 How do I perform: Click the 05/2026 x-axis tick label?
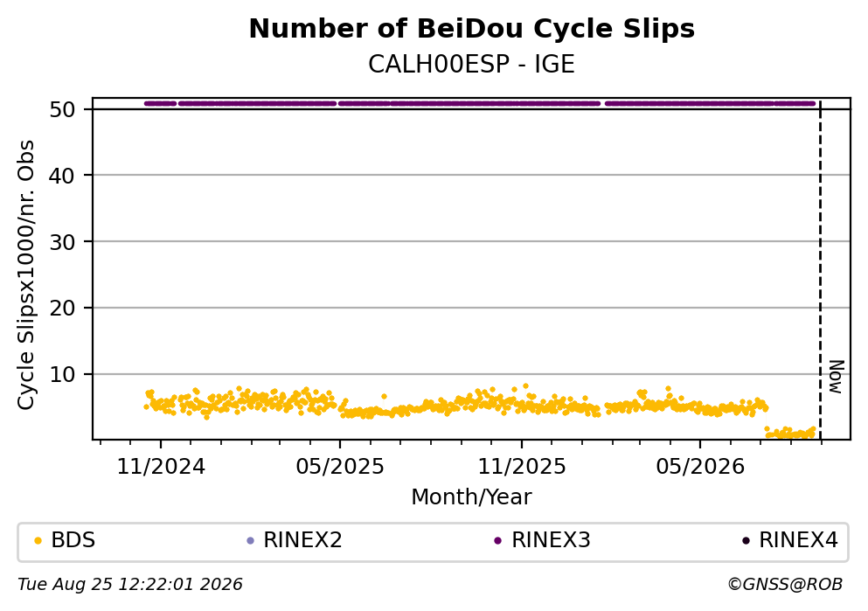click(700, 467)
